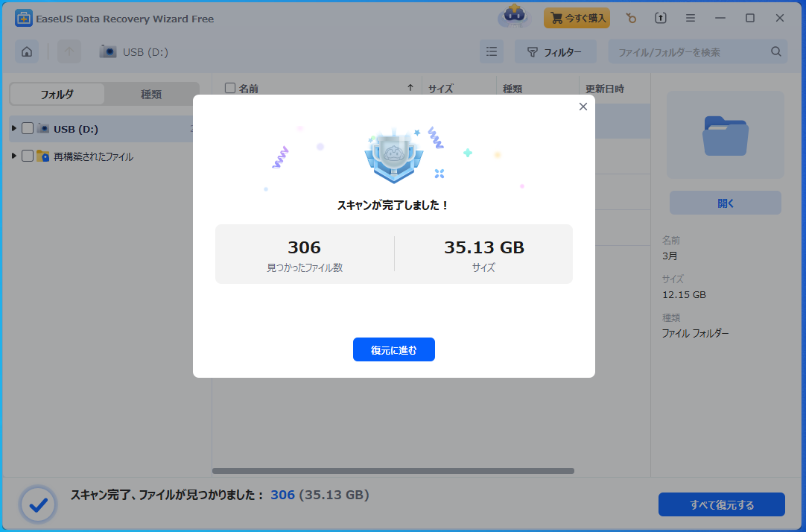Click the key activation icon
Viewport: 806px width, 532px height.
point(631,18)
